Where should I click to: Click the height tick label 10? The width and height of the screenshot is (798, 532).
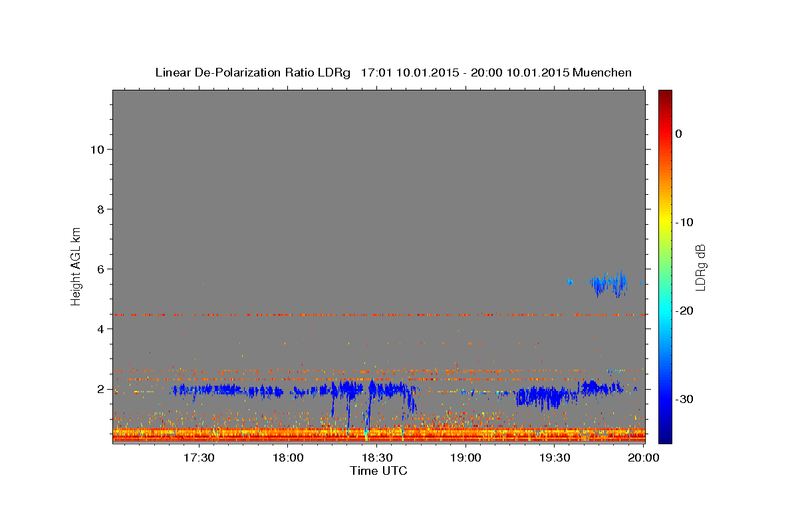[x=97, y=150]
